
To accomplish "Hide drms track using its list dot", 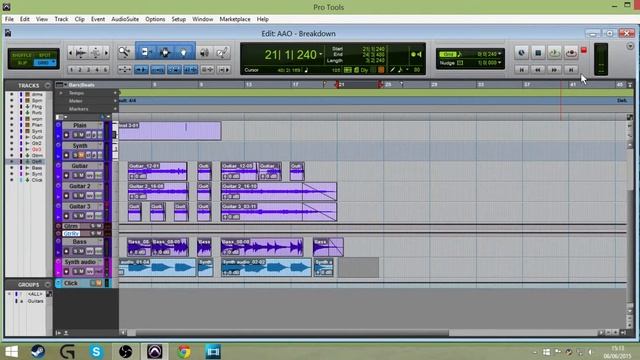I will (x=11, y=94).
